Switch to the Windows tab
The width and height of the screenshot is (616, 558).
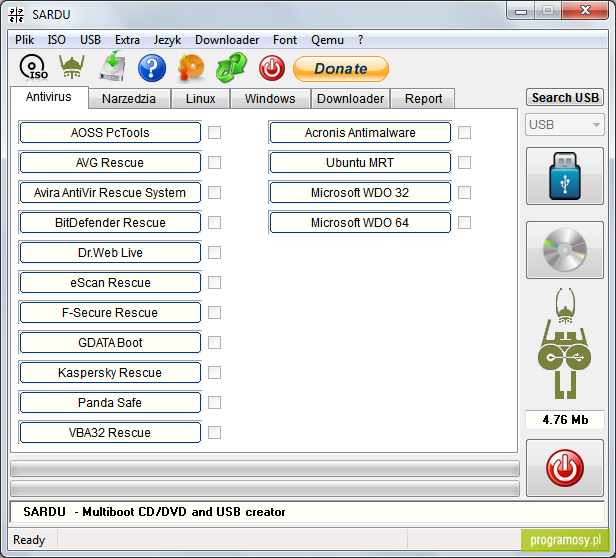point(270,98)
